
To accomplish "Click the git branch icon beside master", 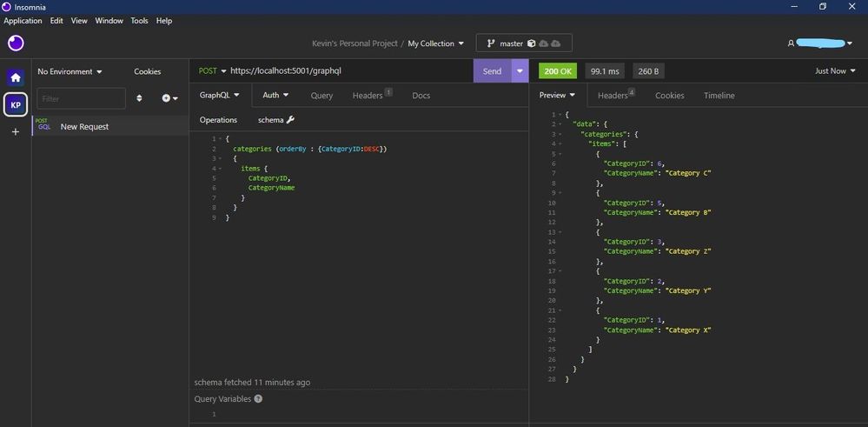I will pyautogui.click(x=490, y=43).
